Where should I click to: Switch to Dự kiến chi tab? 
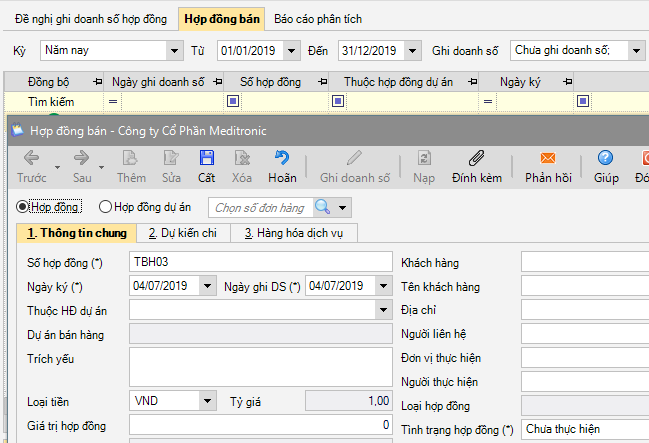(182, 233)
